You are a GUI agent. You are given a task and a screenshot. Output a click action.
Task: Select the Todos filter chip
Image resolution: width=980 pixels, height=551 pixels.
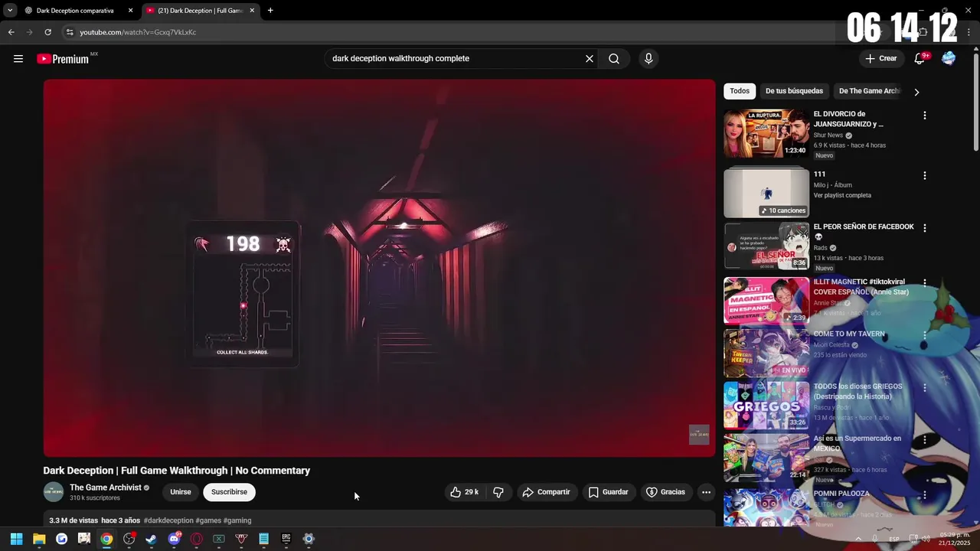pyautogui.click(x=740, y=91)
